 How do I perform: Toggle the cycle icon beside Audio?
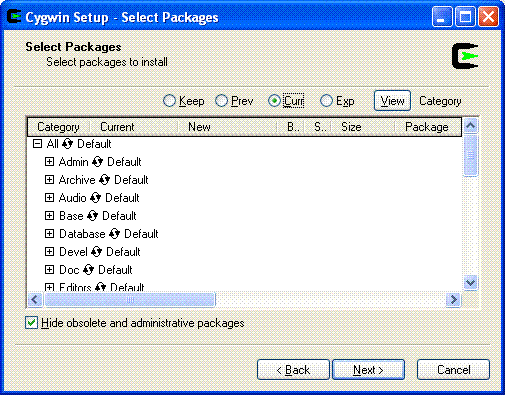(95, 198)
